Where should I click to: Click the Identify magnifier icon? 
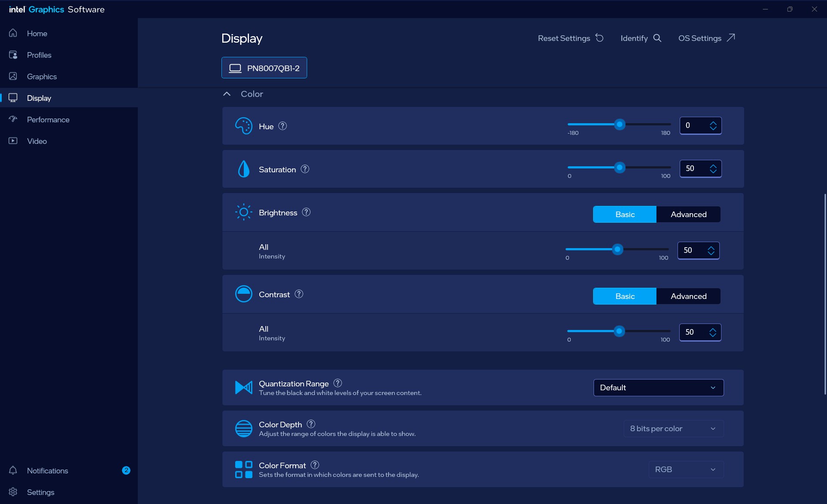coord(657,38)
